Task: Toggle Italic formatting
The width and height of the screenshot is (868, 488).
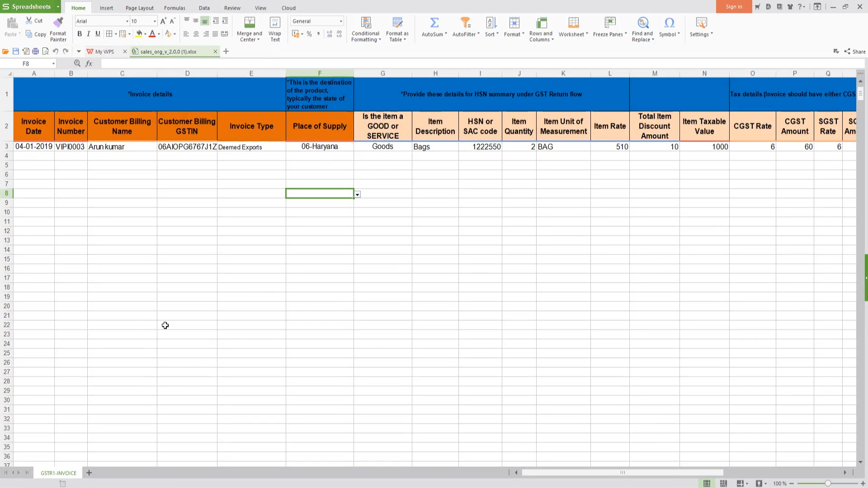Action: pyautogui.click(x=89, y=34)
